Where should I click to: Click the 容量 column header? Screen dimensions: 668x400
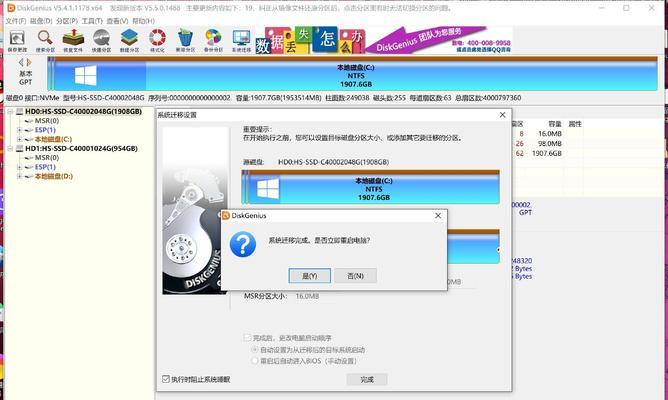click(x=555, y=124)
